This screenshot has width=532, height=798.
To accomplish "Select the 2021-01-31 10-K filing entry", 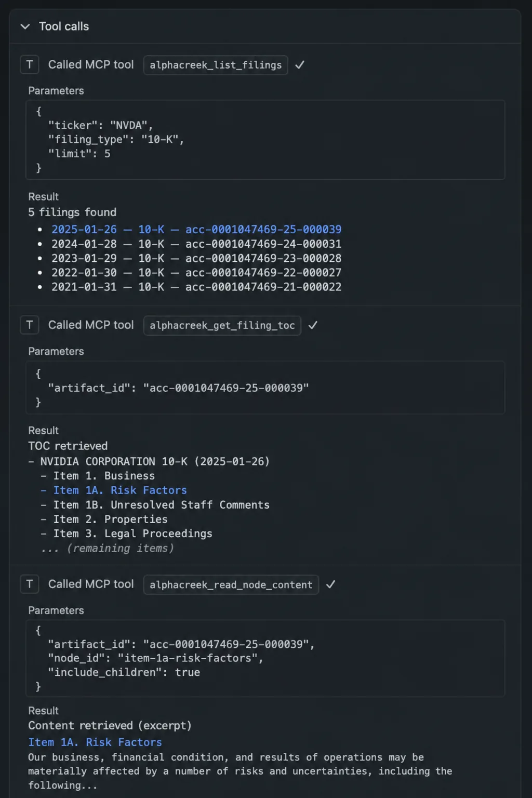I will coord(196,287).
